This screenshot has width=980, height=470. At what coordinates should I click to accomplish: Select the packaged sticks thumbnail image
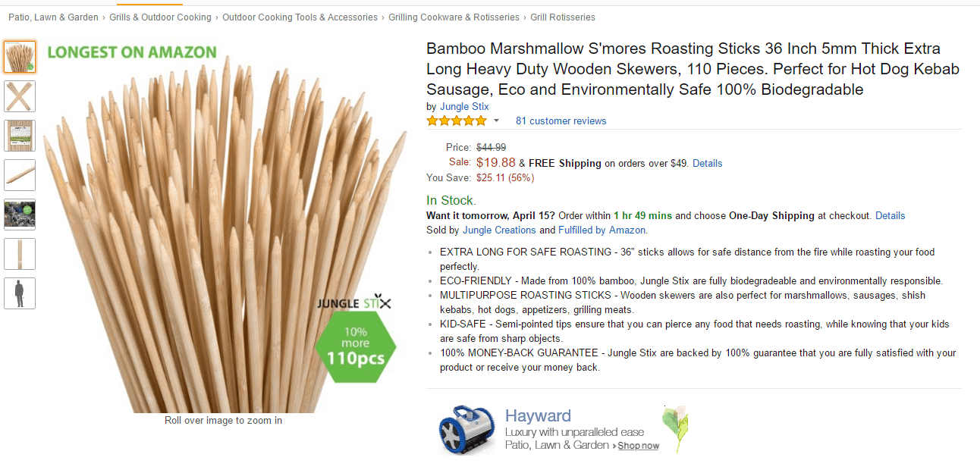tap(20, 136)
